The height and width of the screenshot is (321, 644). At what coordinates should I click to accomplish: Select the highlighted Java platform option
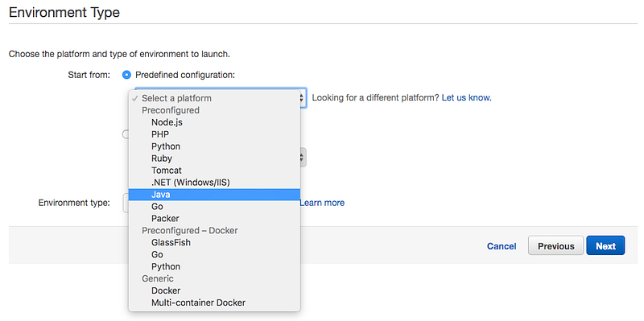pos(214,195)
